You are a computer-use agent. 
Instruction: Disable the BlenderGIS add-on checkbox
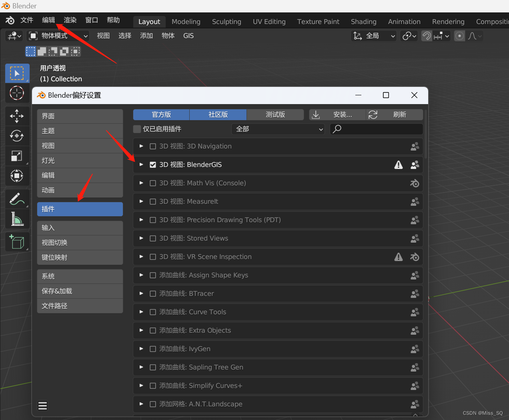(x=153, y=165)
